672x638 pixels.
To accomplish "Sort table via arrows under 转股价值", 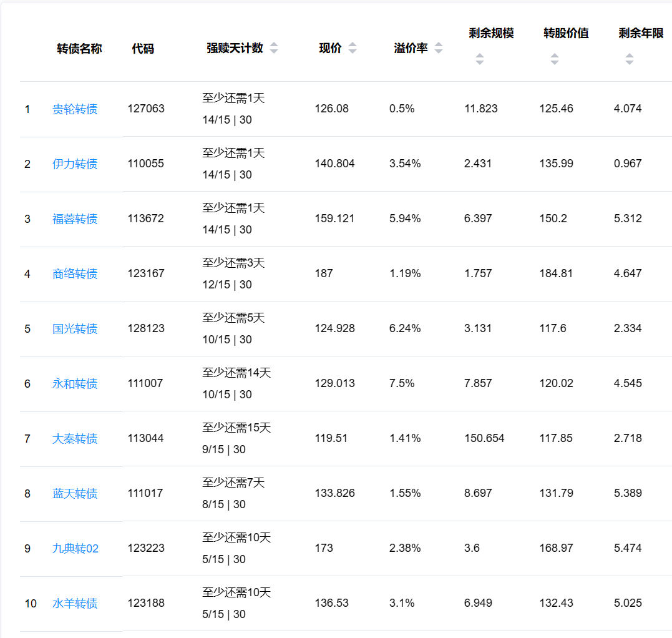I will point(554,59).
